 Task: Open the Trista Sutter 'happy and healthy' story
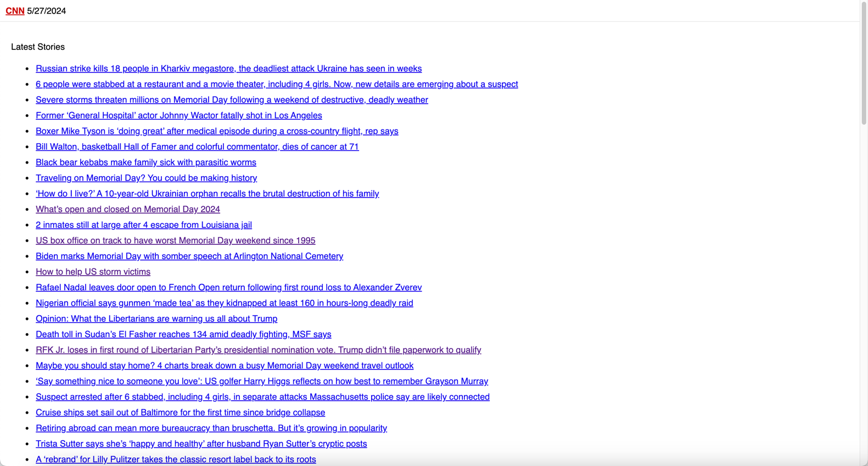point(201,444)
